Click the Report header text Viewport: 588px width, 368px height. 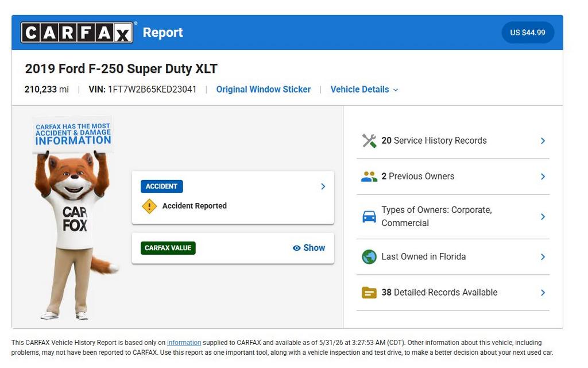(x=163, y=32)
